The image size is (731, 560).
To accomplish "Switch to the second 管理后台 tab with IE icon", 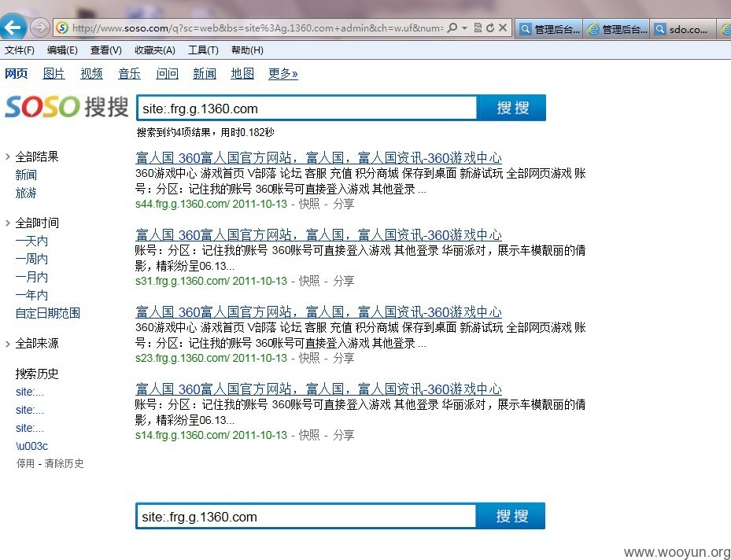I will pyautogui.click(x=616, y=29).
